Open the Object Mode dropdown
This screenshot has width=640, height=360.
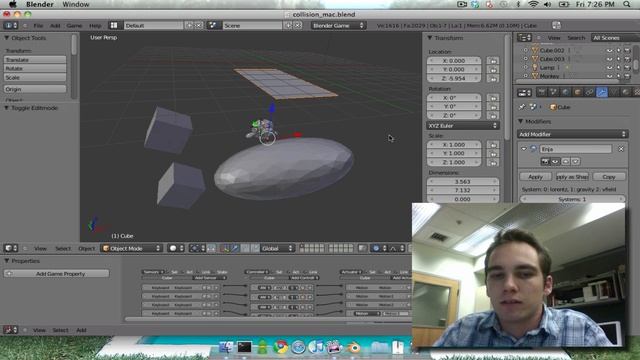pos(132,248)
